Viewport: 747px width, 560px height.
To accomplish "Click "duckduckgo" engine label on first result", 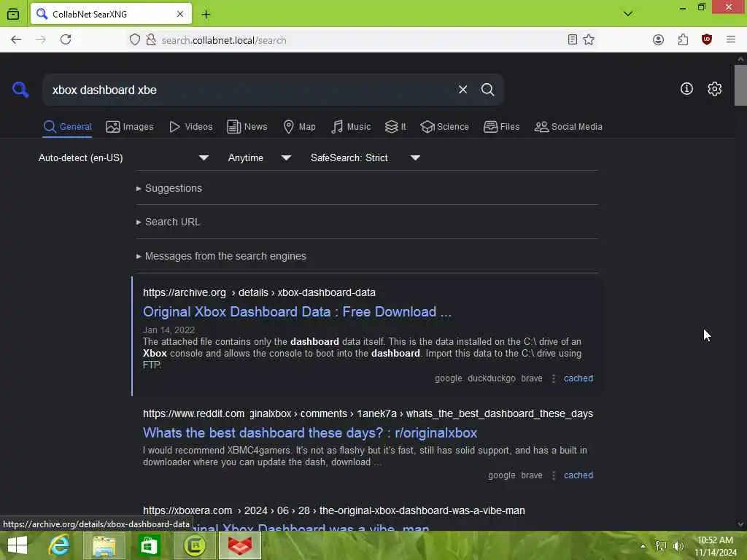I will point(491,378).
